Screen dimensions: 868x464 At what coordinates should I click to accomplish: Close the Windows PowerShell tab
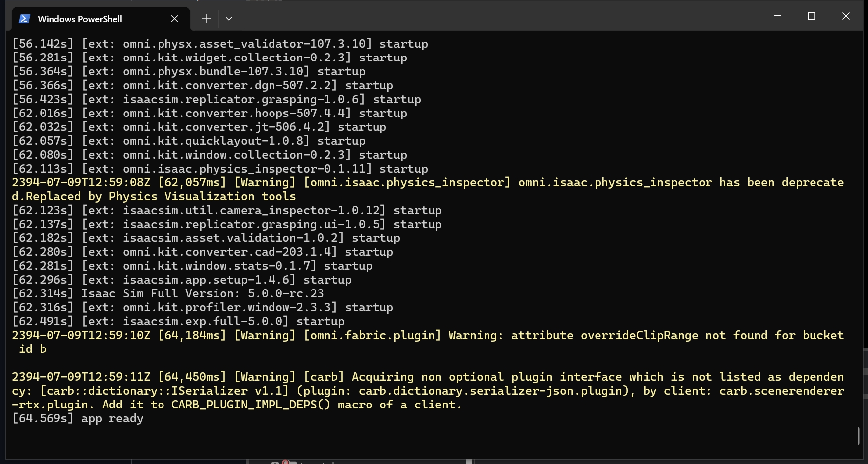point(174,19)
